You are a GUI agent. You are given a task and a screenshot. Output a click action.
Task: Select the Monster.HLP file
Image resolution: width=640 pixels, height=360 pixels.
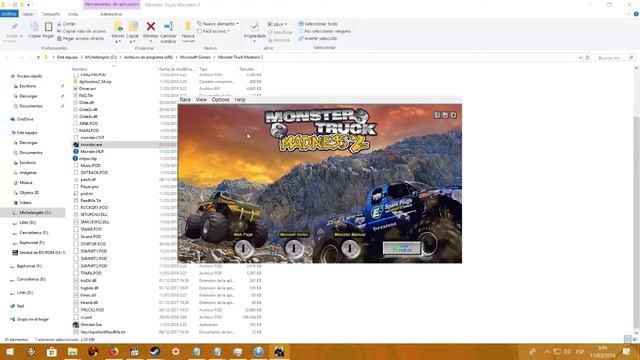pyautogui.click(x=92, y=151)
